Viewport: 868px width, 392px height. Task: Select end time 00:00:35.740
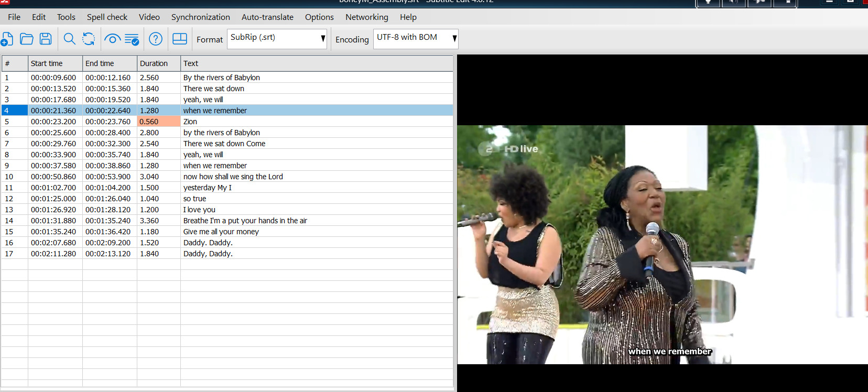[108, 155]
